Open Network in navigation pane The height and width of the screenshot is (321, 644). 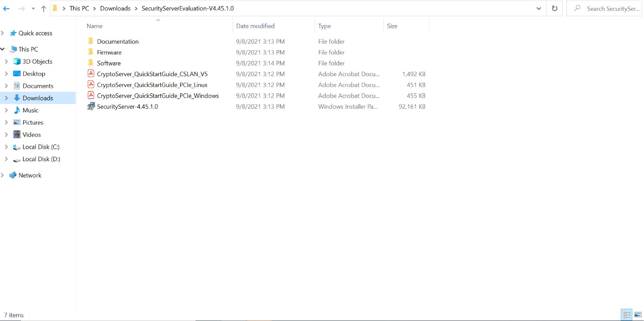pyautogui.click(x=30, y=175)
